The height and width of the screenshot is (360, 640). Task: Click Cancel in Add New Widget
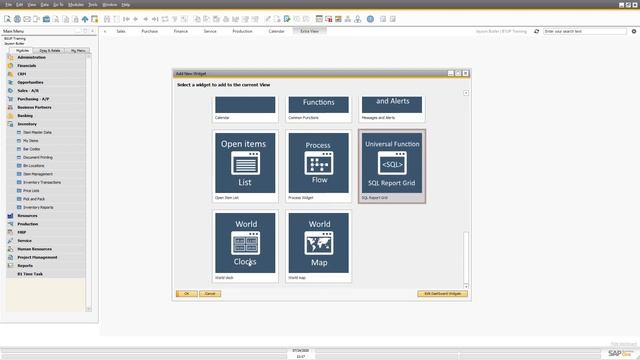(210, 293)
